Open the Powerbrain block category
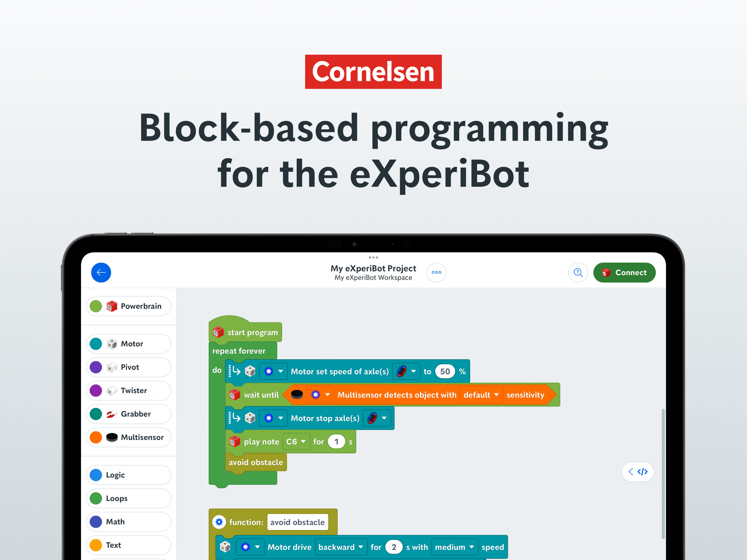Image resolution: width=747 pixels, height=560 pixels. [129, 306]
